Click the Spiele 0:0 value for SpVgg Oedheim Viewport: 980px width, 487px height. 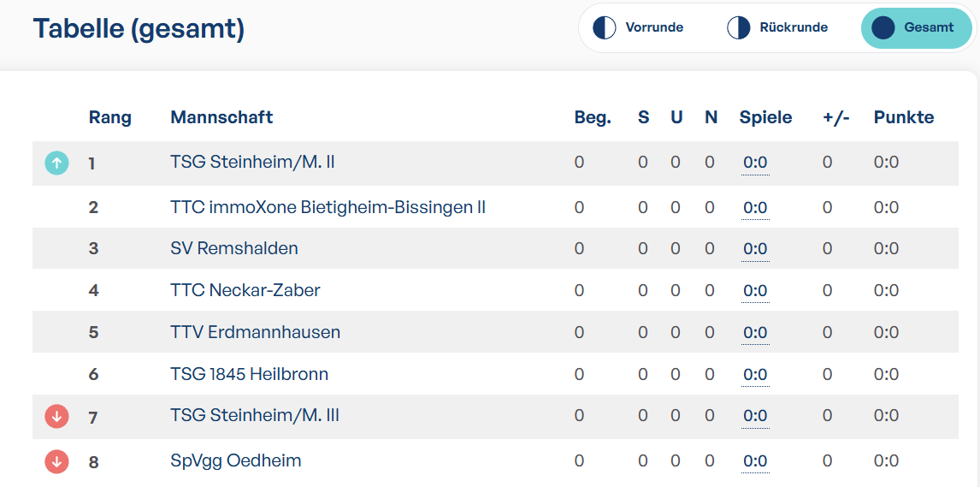755,462
